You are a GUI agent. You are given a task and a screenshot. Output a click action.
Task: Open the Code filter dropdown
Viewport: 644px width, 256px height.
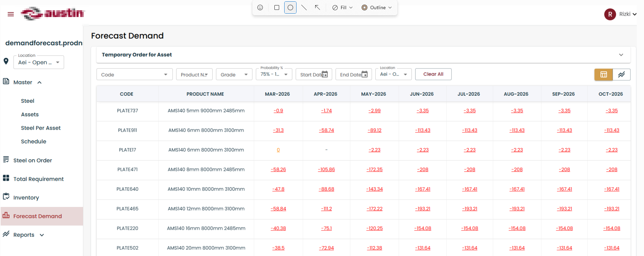click(135, 75)
